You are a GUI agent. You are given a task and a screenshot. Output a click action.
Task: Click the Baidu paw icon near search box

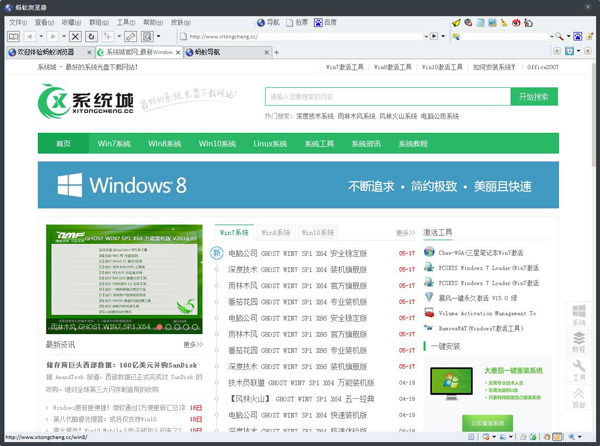577,36
